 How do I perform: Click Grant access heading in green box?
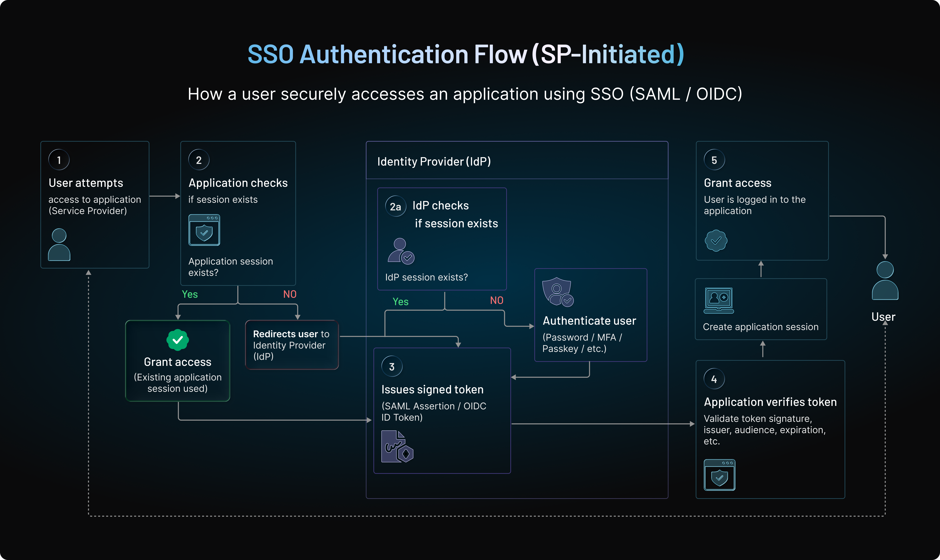pyautogui.click(x=178, y=362)
